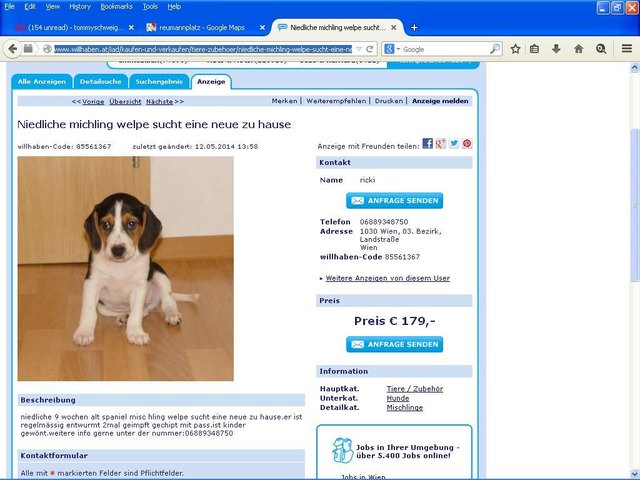Switch to the Detailsuche tab

[x=100, y=81]
